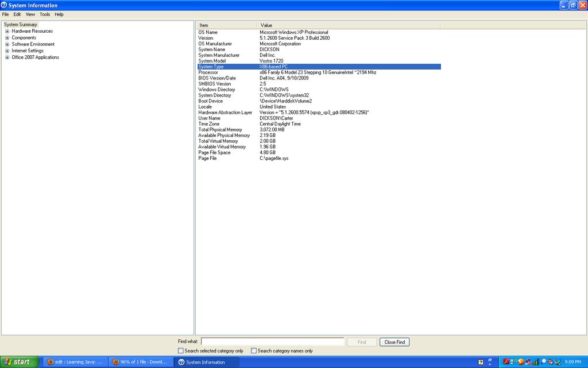Image resolution: width=588 pixels, height=368 pixels.
Task: Select the Available Physical Memory row
Action: [x=319, y=135]
